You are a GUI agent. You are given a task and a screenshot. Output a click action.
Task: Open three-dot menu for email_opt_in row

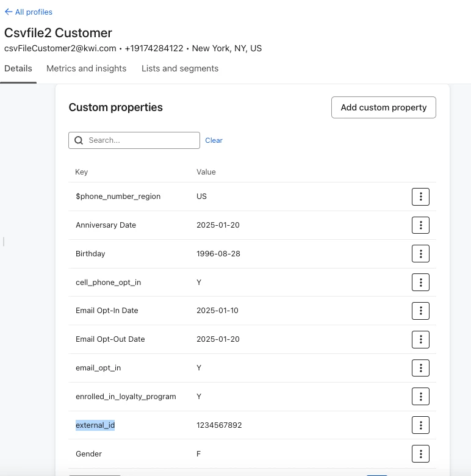pos(420,368)
